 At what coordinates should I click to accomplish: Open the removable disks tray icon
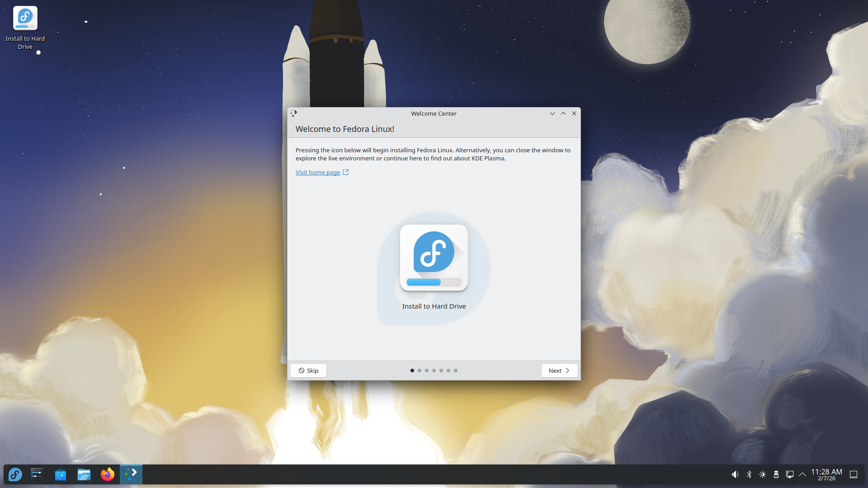pyautogui.click(x=776, y=474)
